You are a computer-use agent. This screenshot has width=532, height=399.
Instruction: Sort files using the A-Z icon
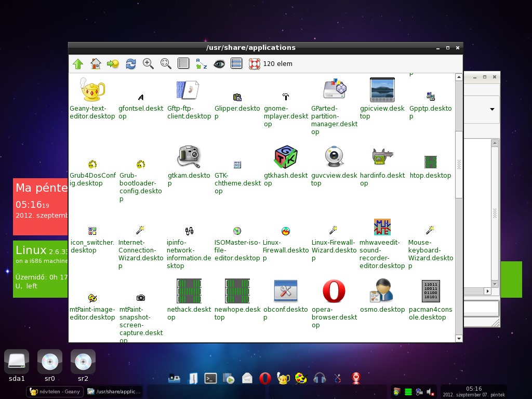pos(201,64)
